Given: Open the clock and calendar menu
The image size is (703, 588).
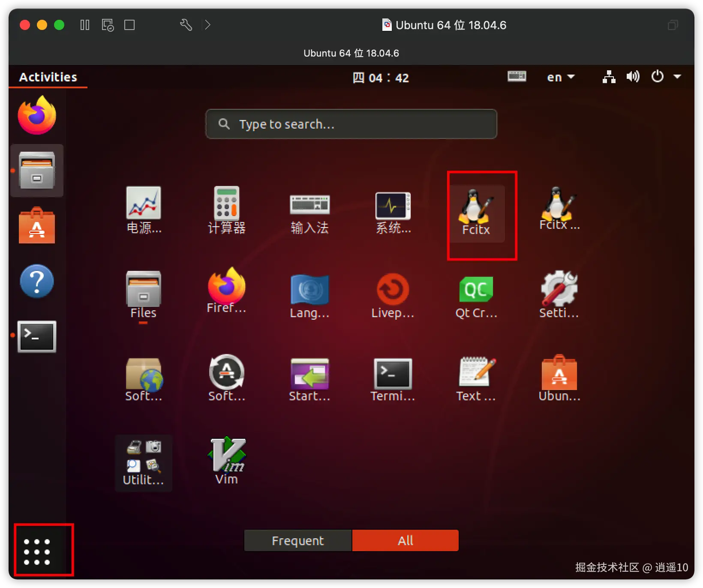Looking at the screenshot, I should click(381, 78).
